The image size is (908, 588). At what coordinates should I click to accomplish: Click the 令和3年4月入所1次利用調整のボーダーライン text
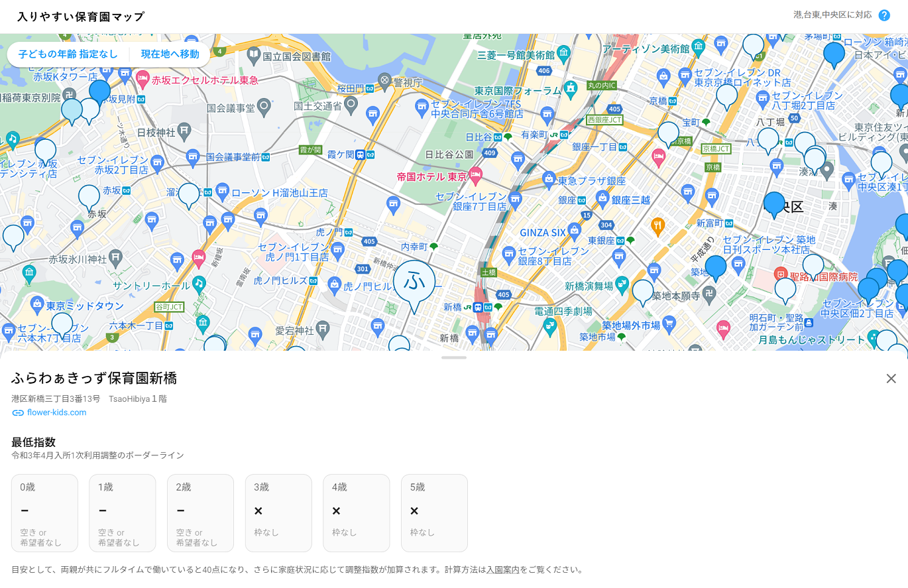(97, 455)
